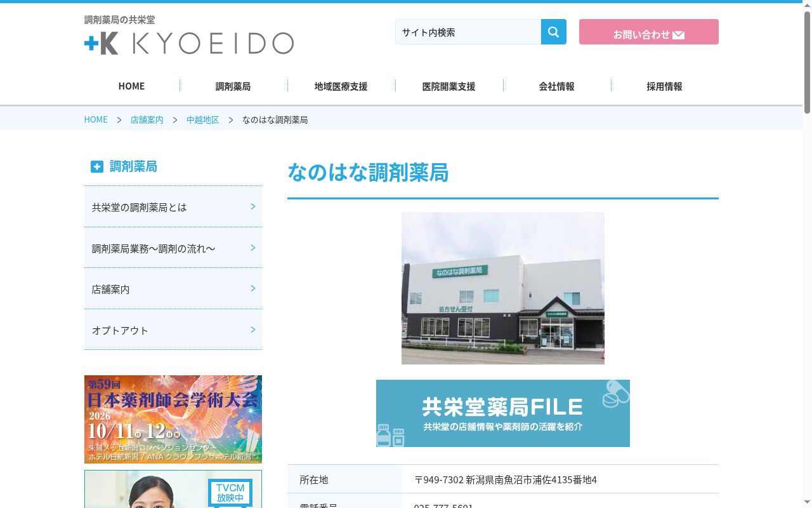Follow the 中越地区 breadcrumb link
This screenshot has width=812, height=508.
tap(202, 119)
